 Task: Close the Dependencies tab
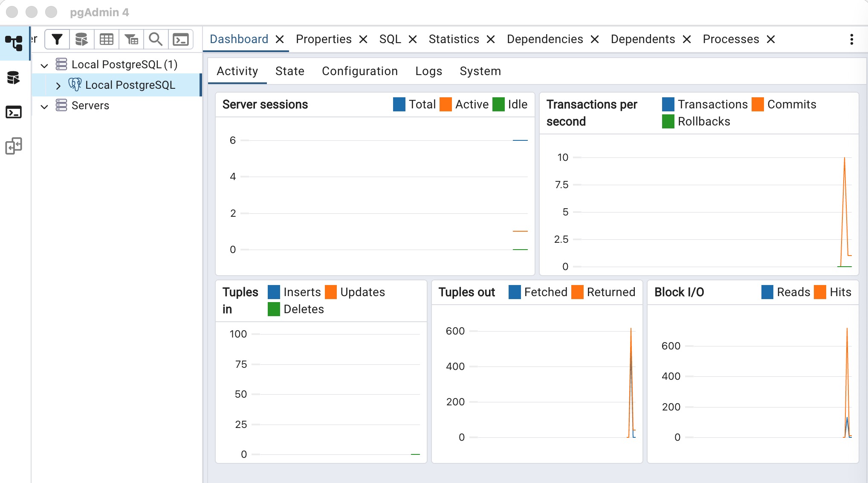[595, 39]
